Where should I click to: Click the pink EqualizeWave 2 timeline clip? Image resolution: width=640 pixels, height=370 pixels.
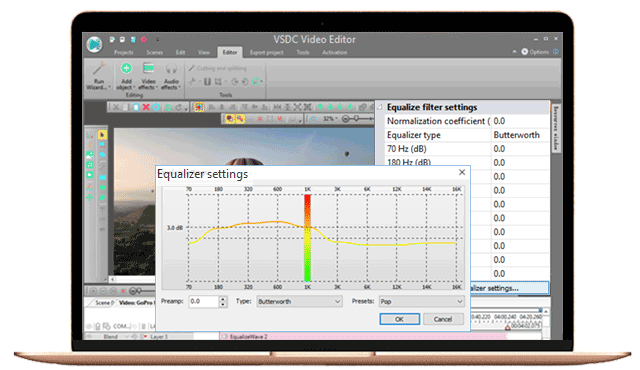[363, 337]
